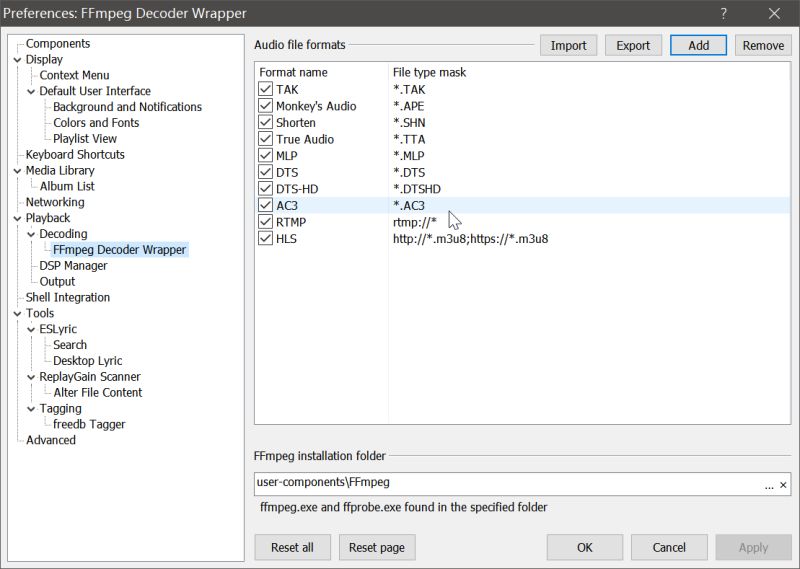800x569 pixels.
Task: Open the Networking preferences page
Action: 55,202
